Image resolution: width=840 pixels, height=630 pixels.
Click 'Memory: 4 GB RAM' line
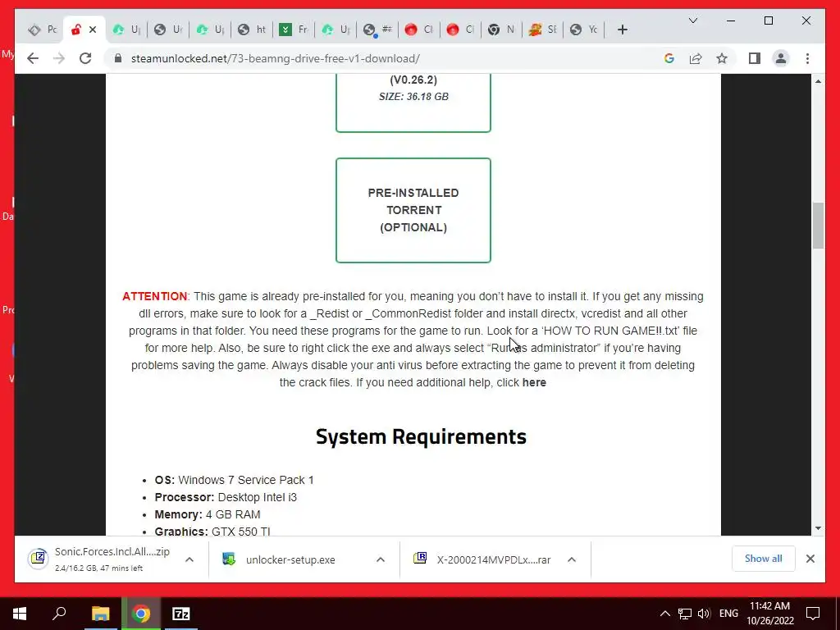[x=208, y=514]
